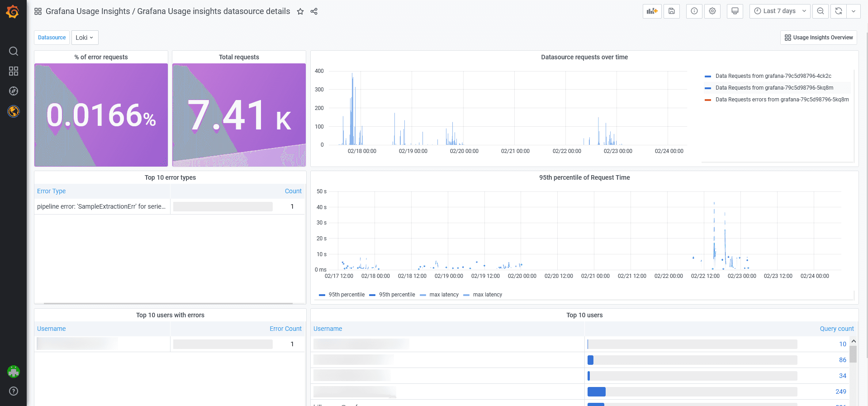Open '95th percentile of Request Time' title
This screenshot has height=406, width=868.
point(584,177)
